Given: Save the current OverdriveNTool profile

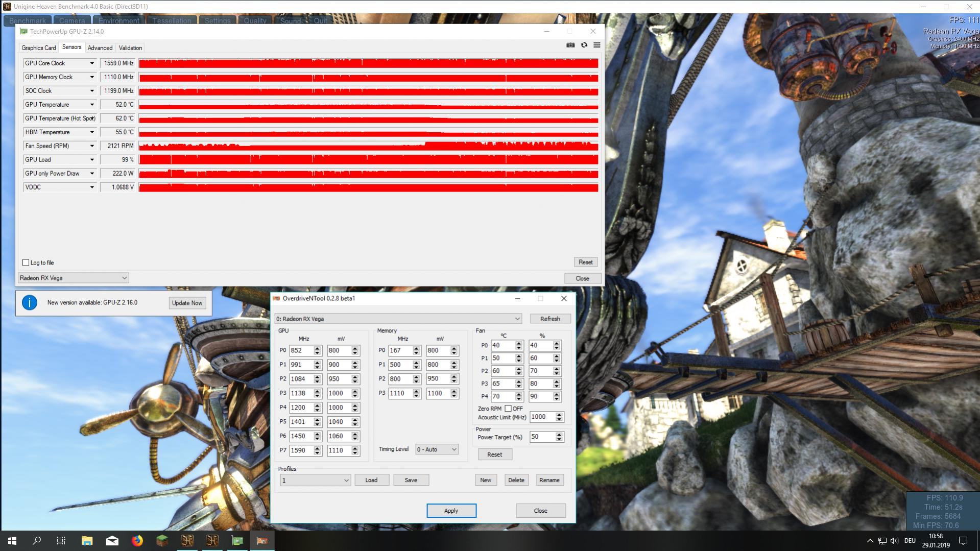Looking at the screenshot, I should (x=411, y=480).
